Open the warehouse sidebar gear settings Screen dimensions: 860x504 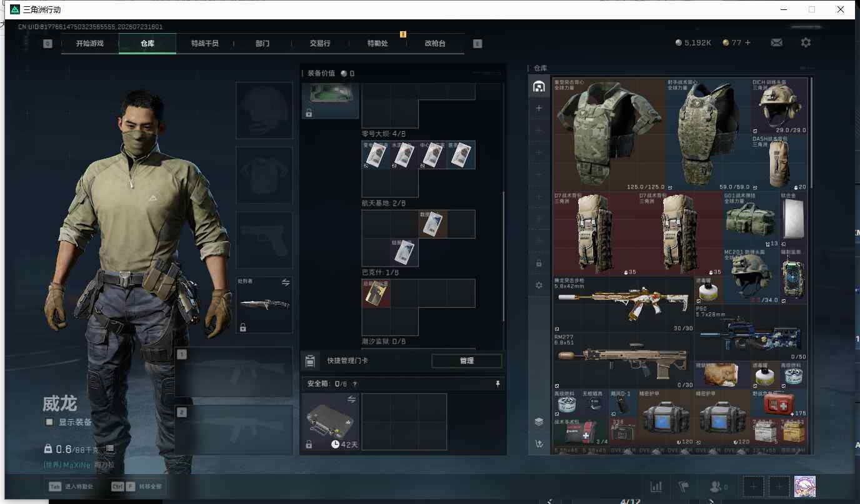pos(539,285)
